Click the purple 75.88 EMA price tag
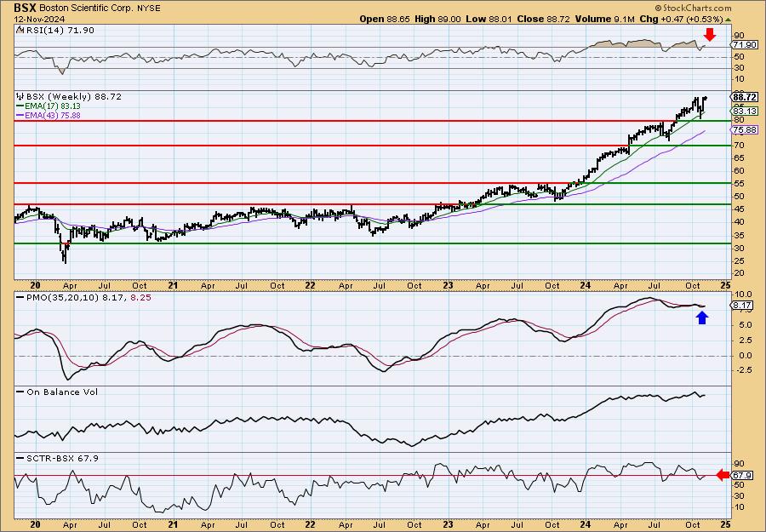The width and height of the screenshot is (766, 532). [745, 130]
